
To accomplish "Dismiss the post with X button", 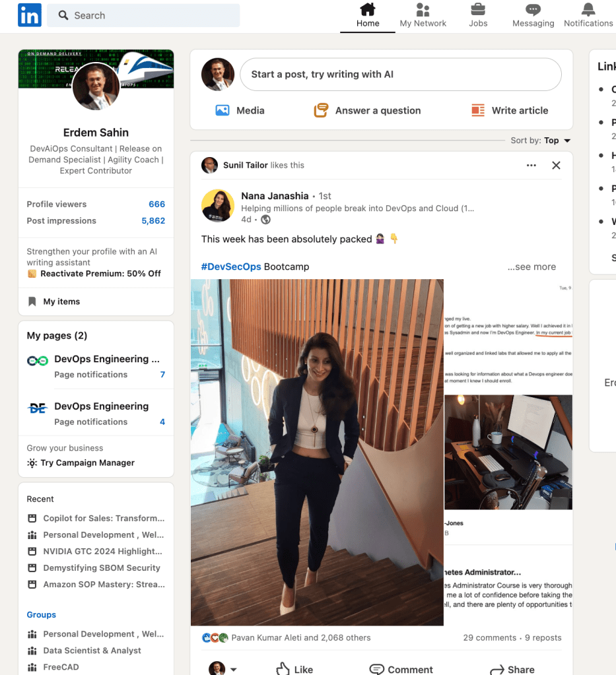I will 556,166.
